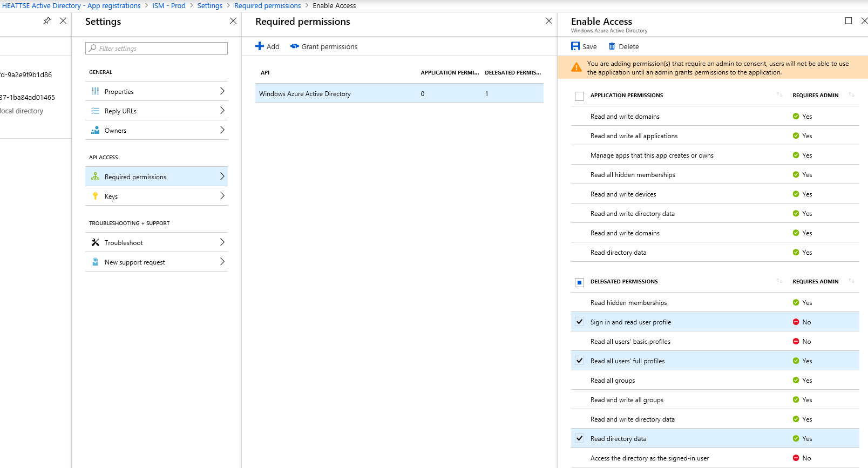This screenshot has width=868, height=468.
Task: Click the pin icon on left blade
Action: click(x=47, y=21)
